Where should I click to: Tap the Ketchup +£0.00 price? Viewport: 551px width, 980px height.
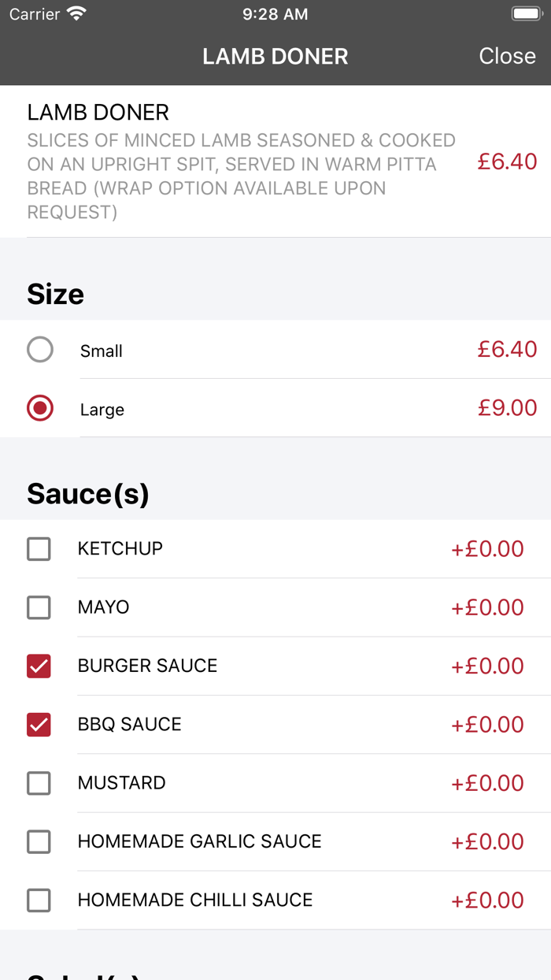(x=487, y=549)
